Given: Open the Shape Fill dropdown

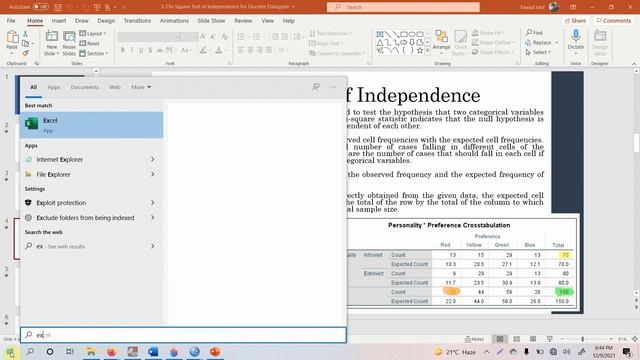Looking at the screenshot, I should [x=489, y=33].
